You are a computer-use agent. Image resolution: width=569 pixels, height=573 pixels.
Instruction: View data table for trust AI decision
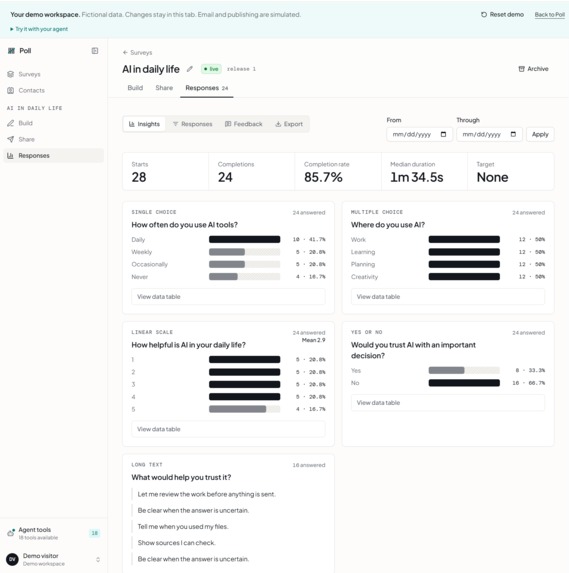[x=448, y=403]
